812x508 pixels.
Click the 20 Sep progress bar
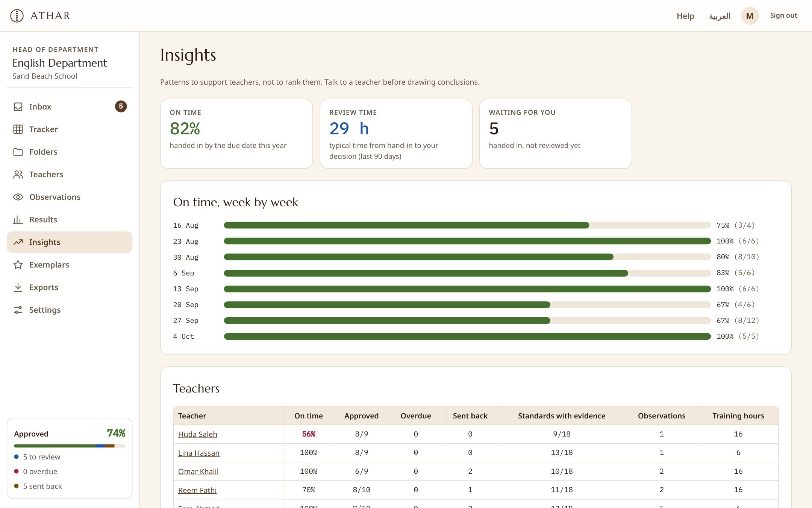click(467, 305)
